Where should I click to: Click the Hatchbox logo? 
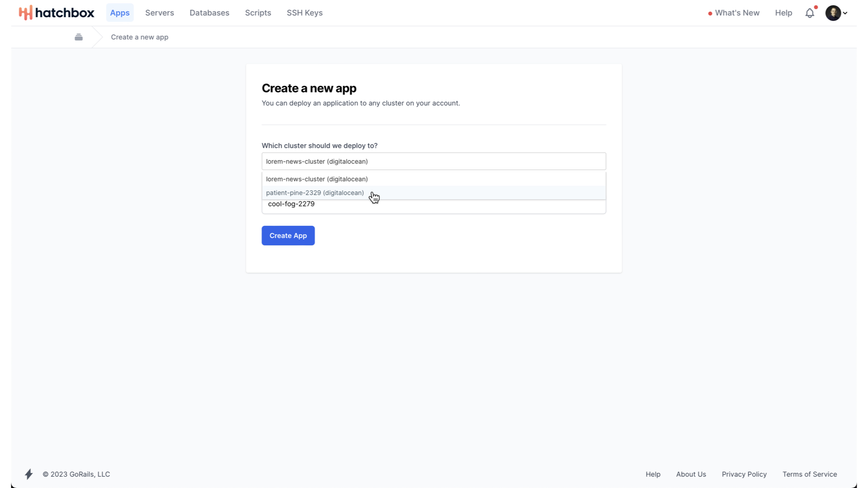[57, 13]
